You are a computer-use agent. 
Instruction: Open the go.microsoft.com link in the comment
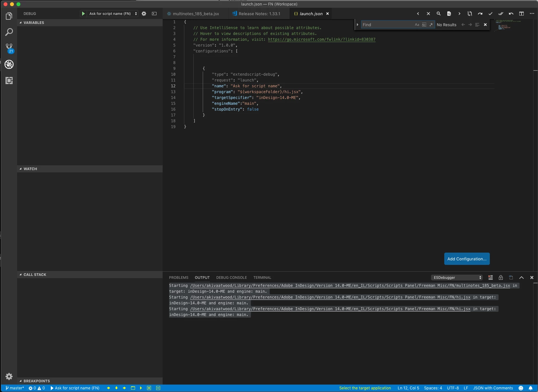[x=322, y=39]
